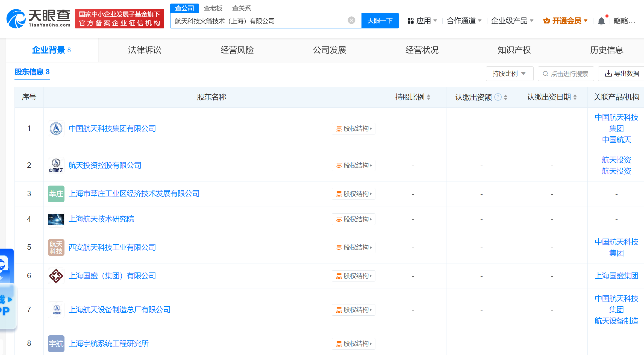Expand 股权结构 for 上海航天技术研究院
644x355 pixels.
pyautogui.click(x=353, y=219)
